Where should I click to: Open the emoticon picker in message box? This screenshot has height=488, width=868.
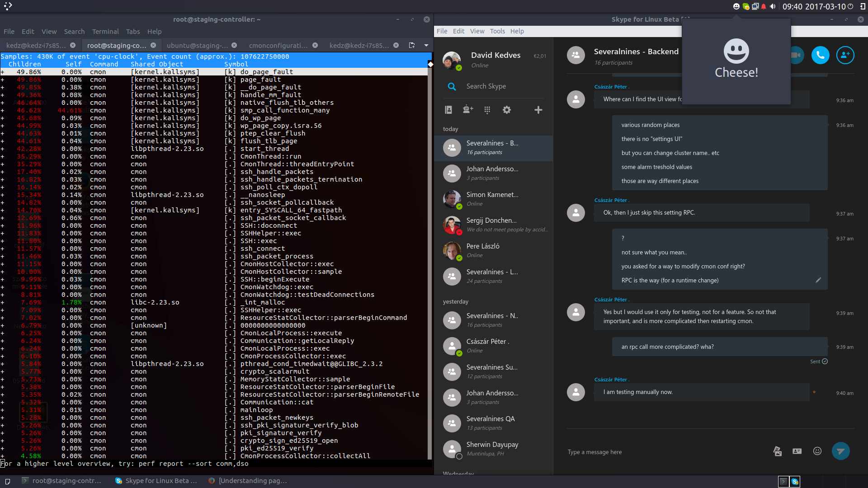(817, 451)
